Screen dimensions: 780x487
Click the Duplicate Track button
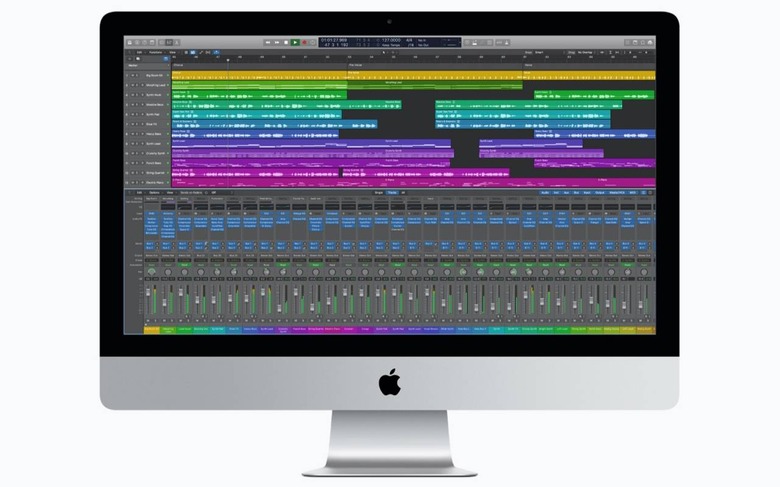pos(138,59)
